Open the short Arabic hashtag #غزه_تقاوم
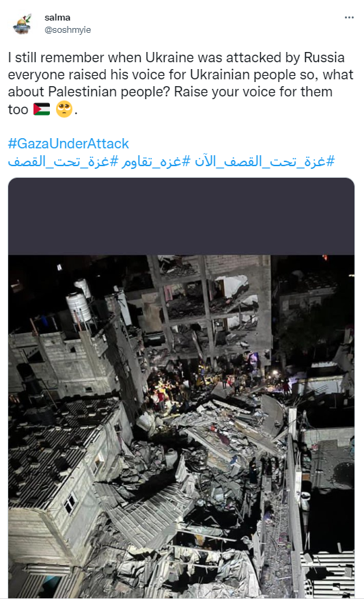 coord(156,161)
